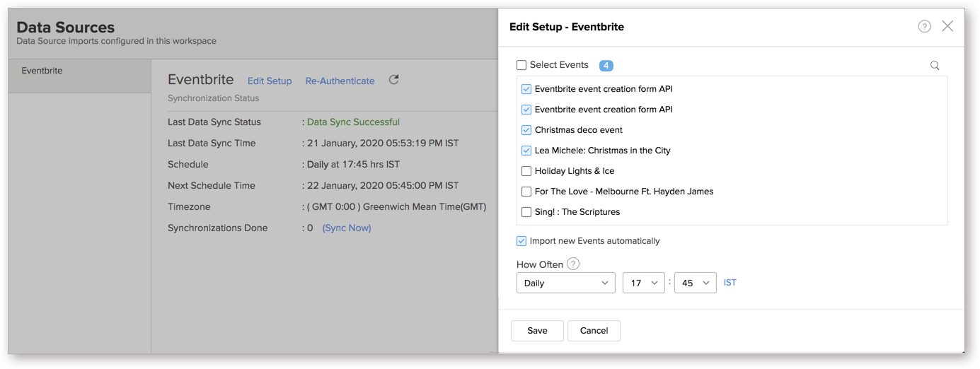Open the Daily frequency dropdown
980x369 pixels.
pyautogui.click(x=565, y=283)
